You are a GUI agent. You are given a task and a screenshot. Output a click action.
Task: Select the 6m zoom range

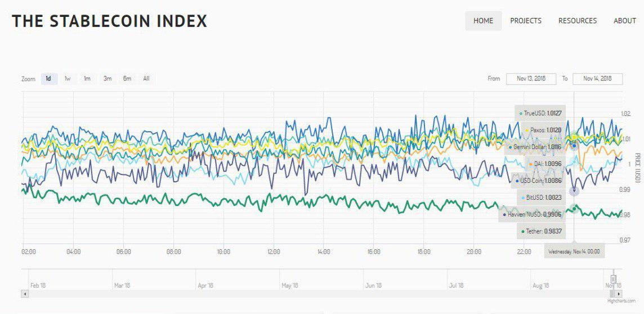pos(127,78)
